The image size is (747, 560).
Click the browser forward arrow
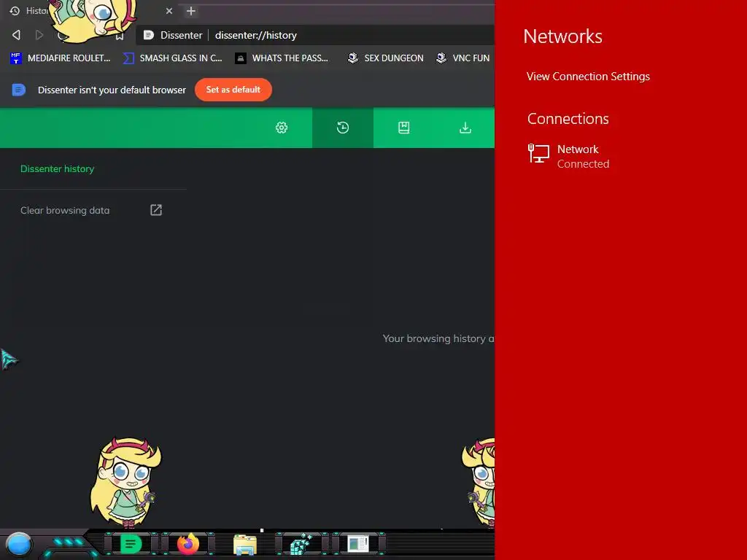(x=39, y=35)
